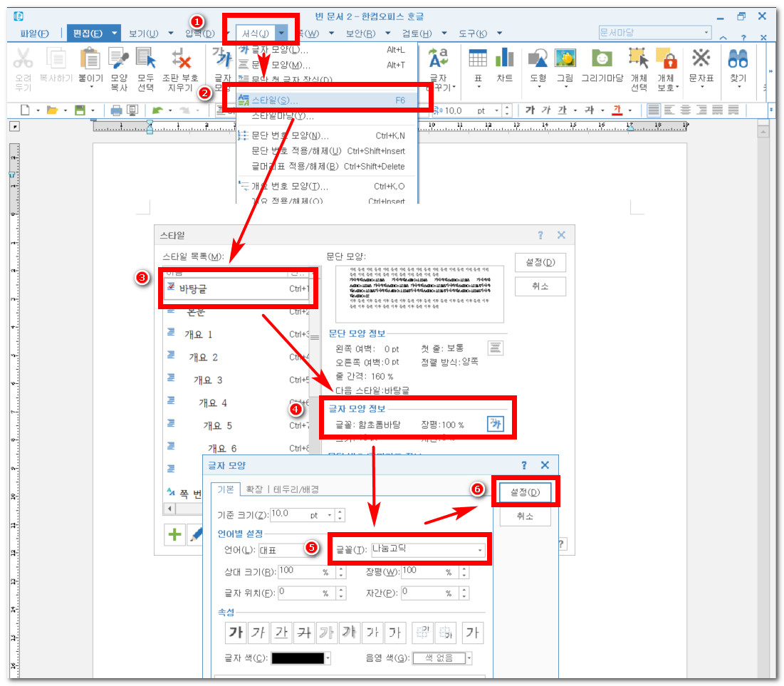Open the 파일(F) menu

[34, 33]
